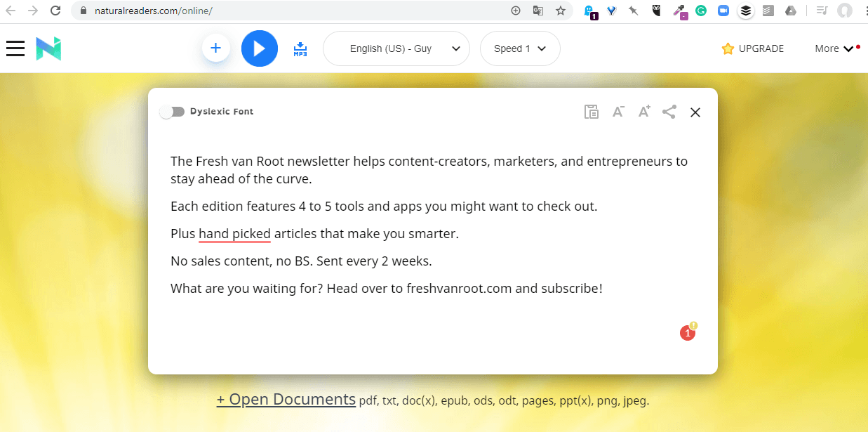This screenshot has height=432, width=868.
Task: Decrease the text font size
Action: (618, 112)
